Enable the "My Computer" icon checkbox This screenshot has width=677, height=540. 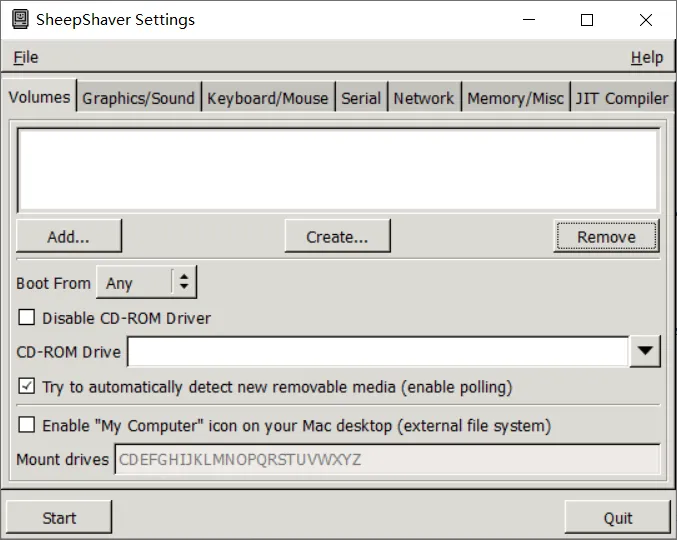click(x=27, y=425)
